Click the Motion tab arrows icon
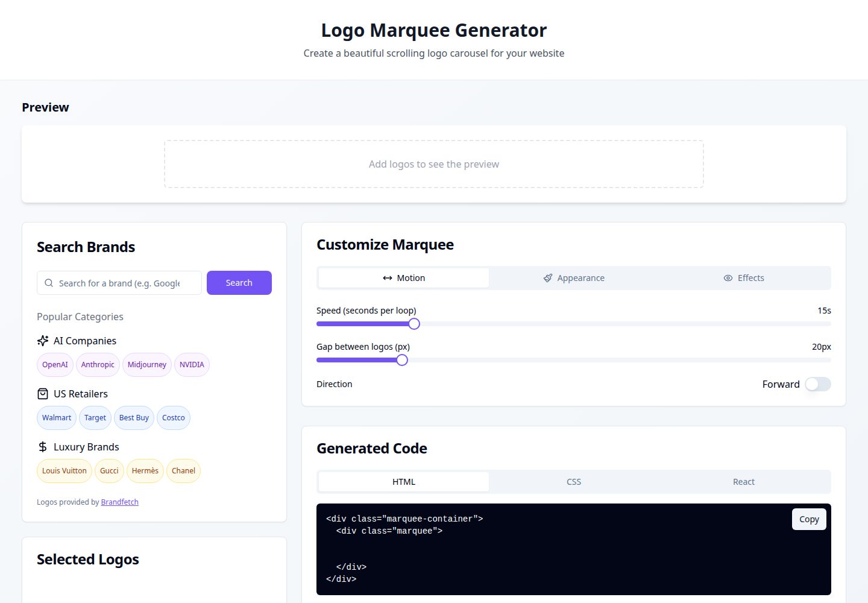868x603 pixels. [388, 278]
